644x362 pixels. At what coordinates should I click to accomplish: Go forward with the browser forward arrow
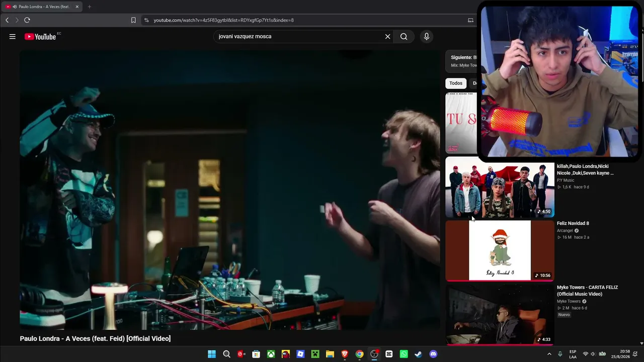coord(17,20)
